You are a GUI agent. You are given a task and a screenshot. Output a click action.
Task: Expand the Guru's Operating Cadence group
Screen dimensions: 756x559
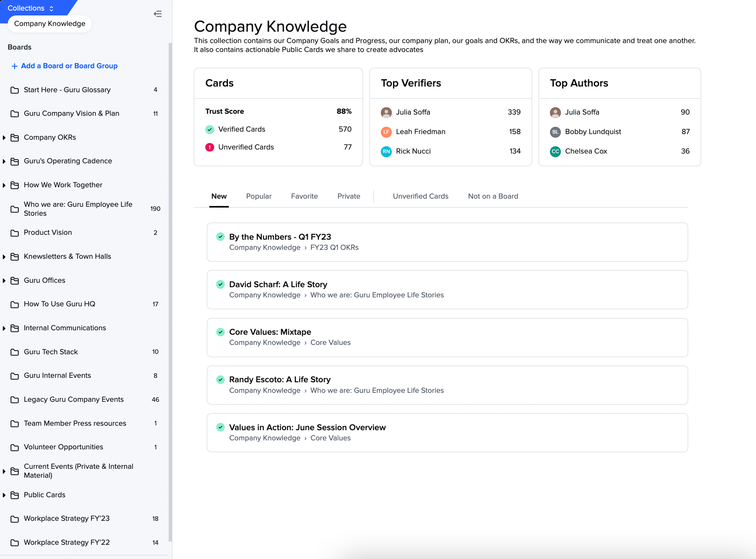click(x=4, y=161)
